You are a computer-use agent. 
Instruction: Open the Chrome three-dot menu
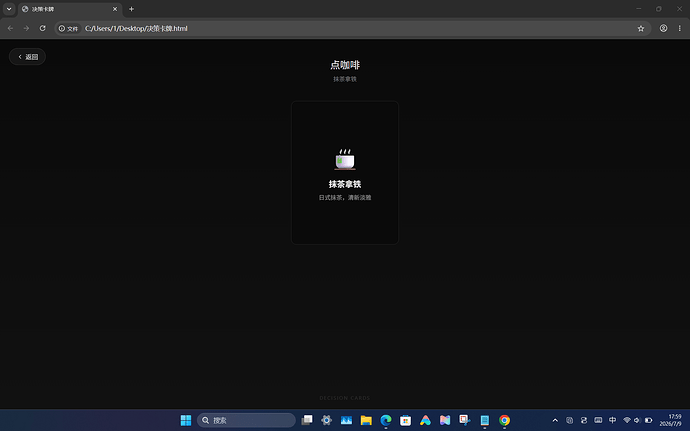pos(679,28)
